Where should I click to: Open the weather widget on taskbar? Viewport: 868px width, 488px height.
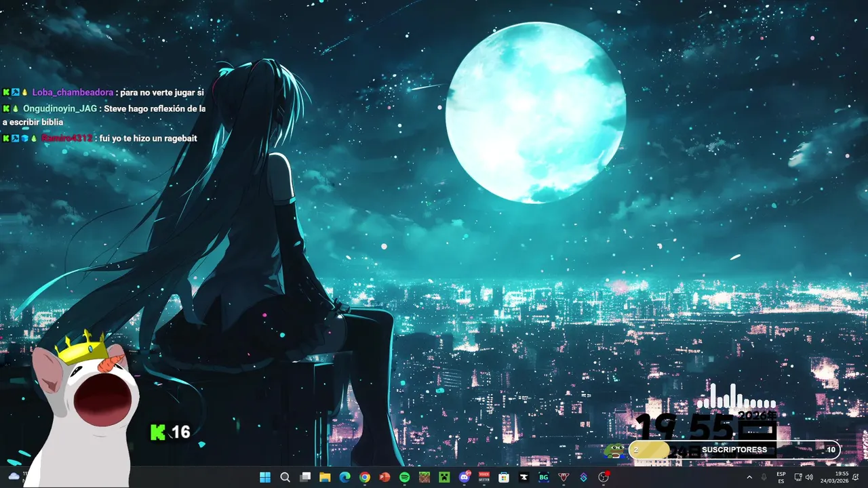click(x=15, y=476)
